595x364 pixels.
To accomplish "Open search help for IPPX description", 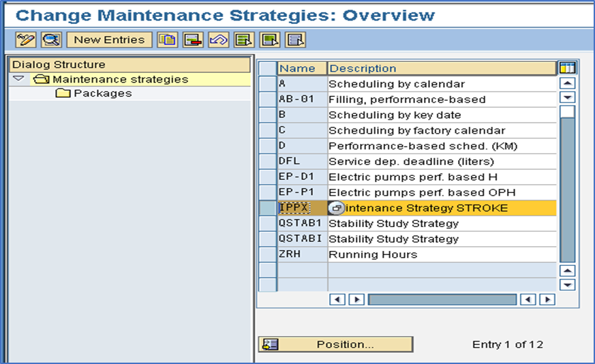I will click(x=336, y=208).
